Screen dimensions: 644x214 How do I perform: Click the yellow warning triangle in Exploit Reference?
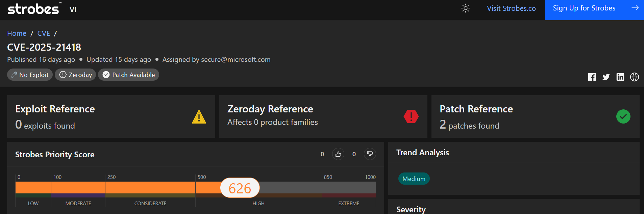pos(199,117)
